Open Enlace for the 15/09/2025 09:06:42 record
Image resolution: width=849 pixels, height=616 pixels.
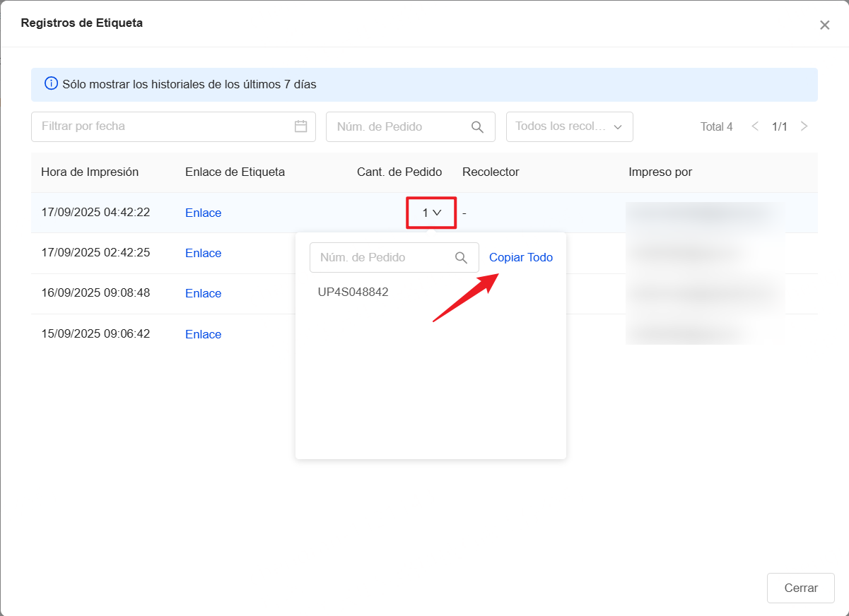click(203, 335)
